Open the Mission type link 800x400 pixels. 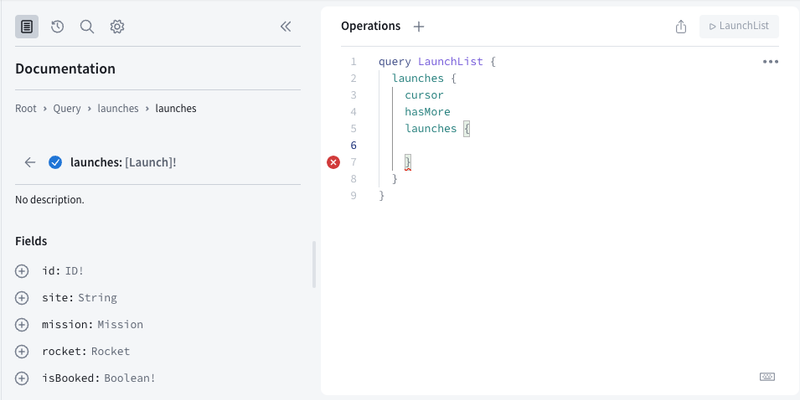click(120, 325)
